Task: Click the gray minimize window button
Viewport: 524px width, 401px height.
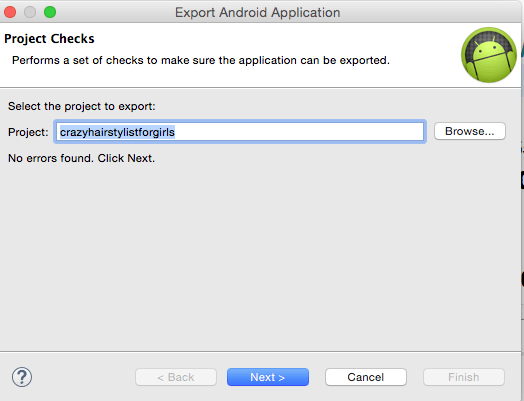Action: pos(30,12)
